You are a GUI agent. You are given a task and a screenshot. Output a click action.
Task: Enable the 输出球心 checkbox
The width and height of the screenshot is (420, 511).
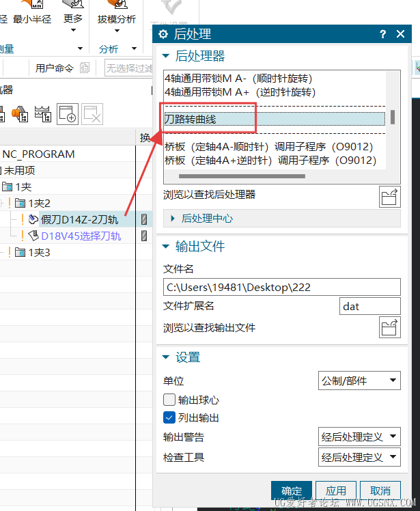pyautogui.click(x=169, y=400)
